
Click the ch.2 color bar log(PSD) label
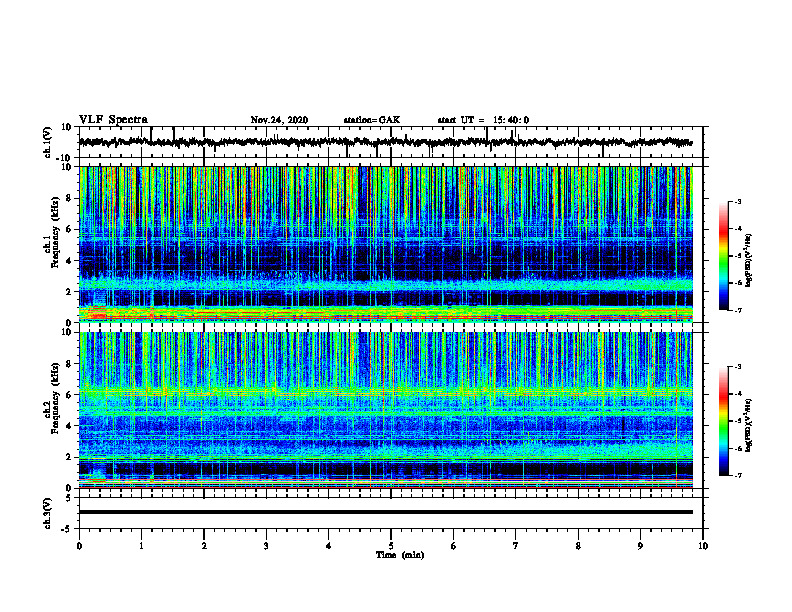click(x=749, y=425)
